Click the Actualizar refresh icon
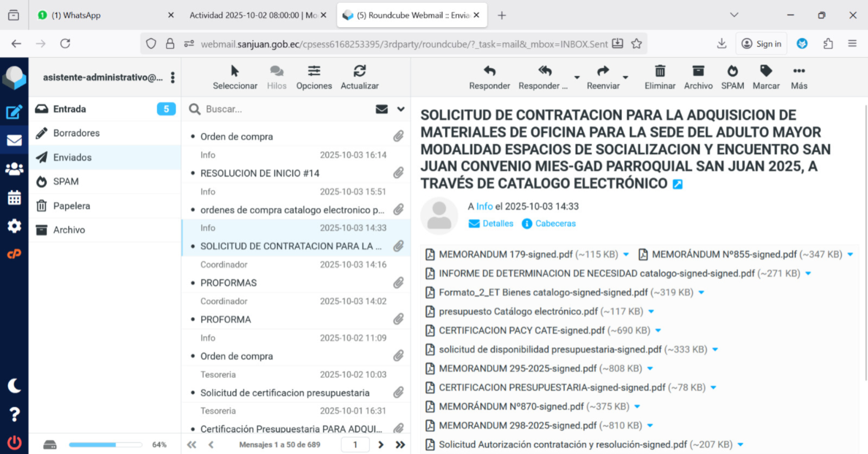Image resolution: width=868 pixels, height=454 pixels. pos(359,77)
